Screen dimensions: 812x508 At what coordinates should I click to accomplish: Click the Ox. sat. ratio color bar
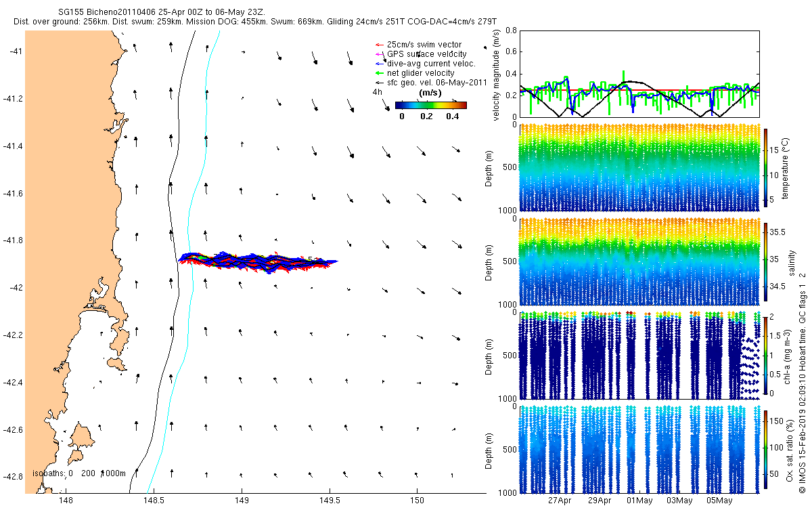click(766, 448)
